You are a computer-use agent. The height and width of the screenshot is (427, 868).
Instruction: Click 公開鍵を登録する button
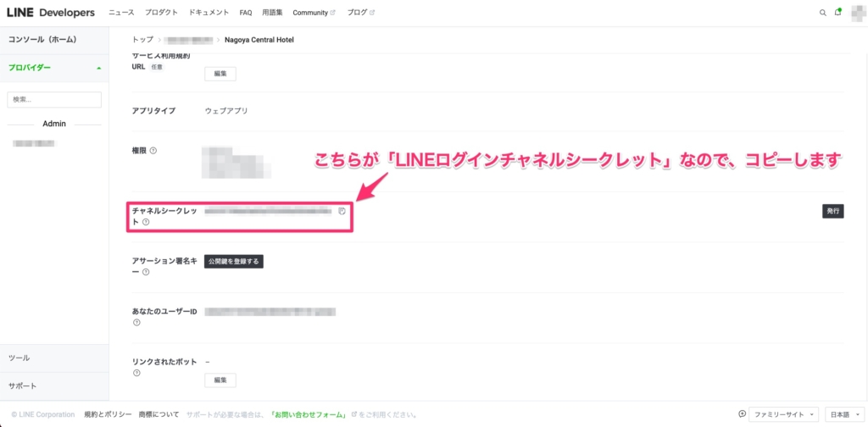234,262
